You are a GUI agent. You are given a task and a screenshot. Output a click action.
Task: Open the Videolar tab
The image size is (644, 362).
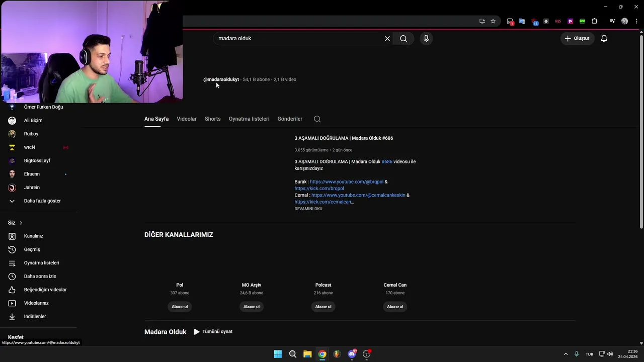(x=187, y=119)
